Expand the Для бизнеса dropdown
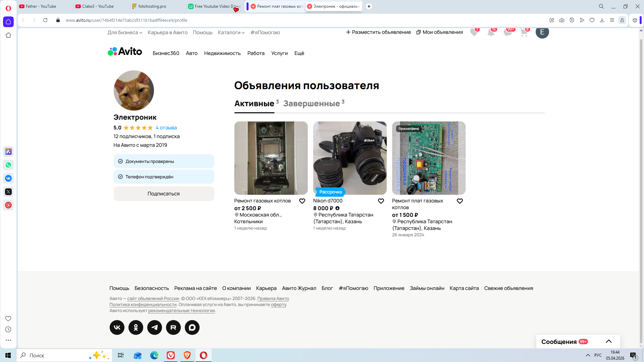 pyautogui.click(x=125, y=33)
